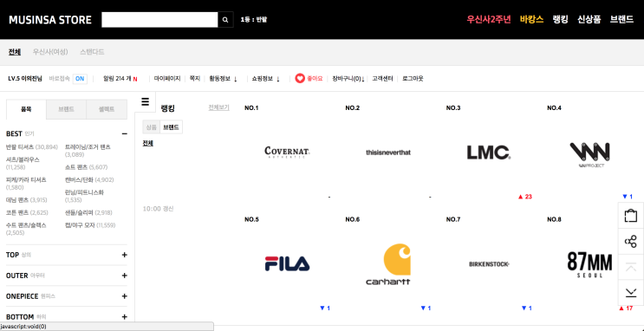Open the shopping bag floating icon
The height and width of the screenshot is (331, 644).
[630, 216]
